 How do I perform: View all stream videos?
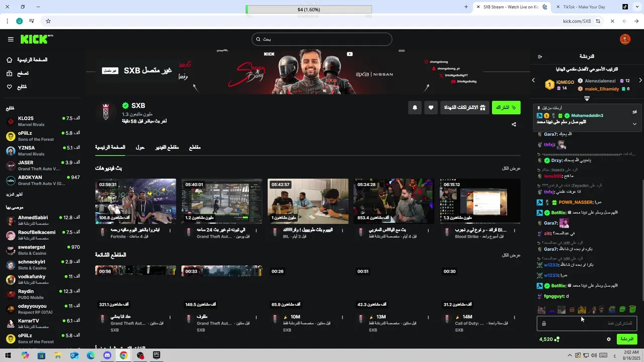point(511,168)
